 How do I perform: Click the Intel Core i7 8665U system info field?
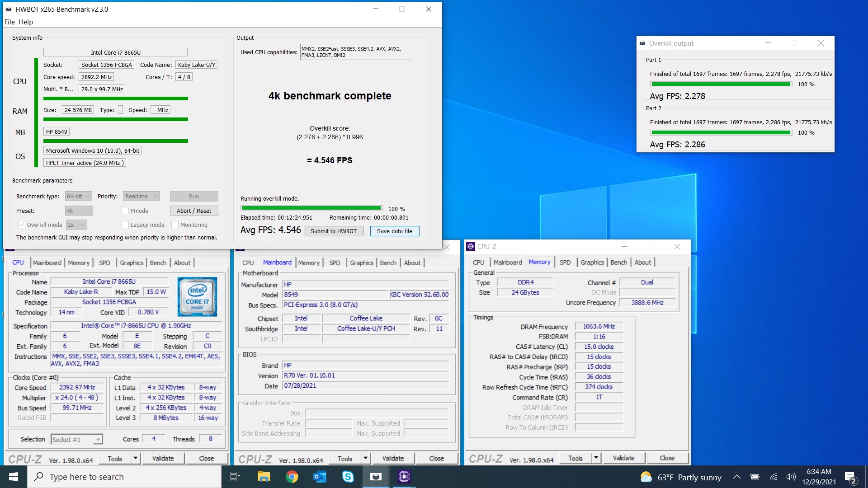pyautogui.click(x=115, y=52)
